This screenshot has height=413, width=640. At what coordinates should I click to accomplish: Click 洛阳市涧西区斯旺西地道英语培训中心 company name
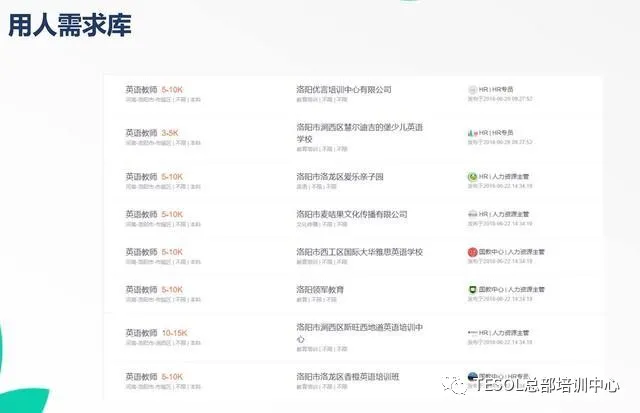360,333
